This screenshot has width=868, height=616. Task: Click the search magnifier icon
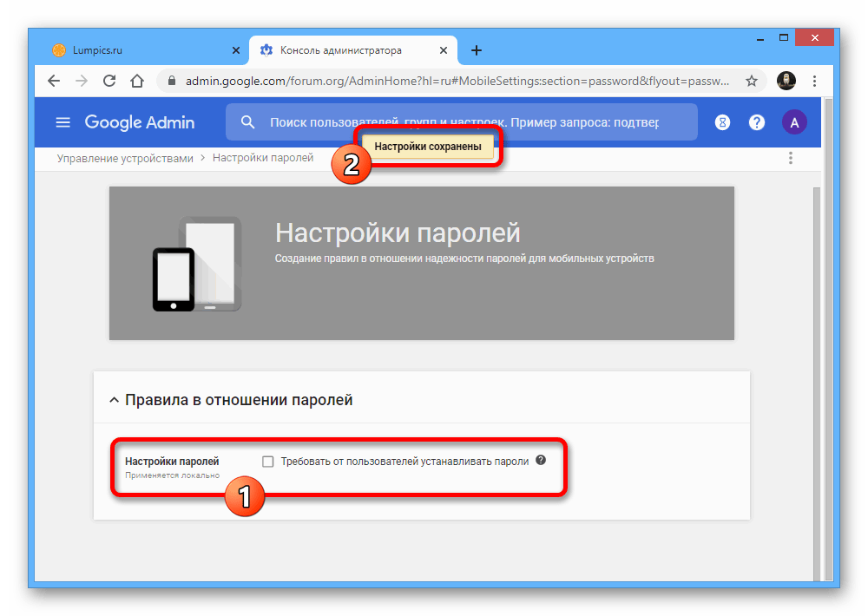tap(248, 122)
